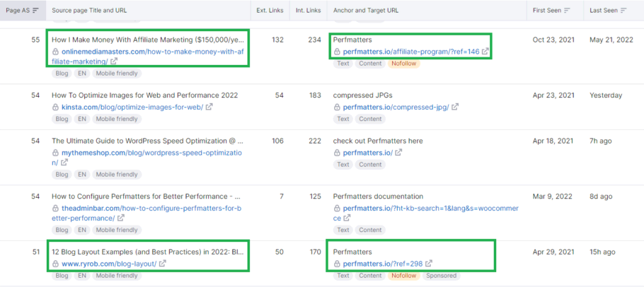Click Int. Links column header
Image resolution: width=644 pixels, height=287 pixels.
[309, 10]
